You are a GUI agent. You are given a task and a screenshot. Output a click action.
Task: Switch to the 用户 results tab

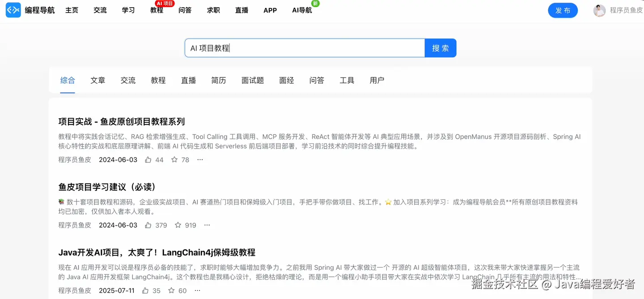pyautogui.click(x=377, y=81)
